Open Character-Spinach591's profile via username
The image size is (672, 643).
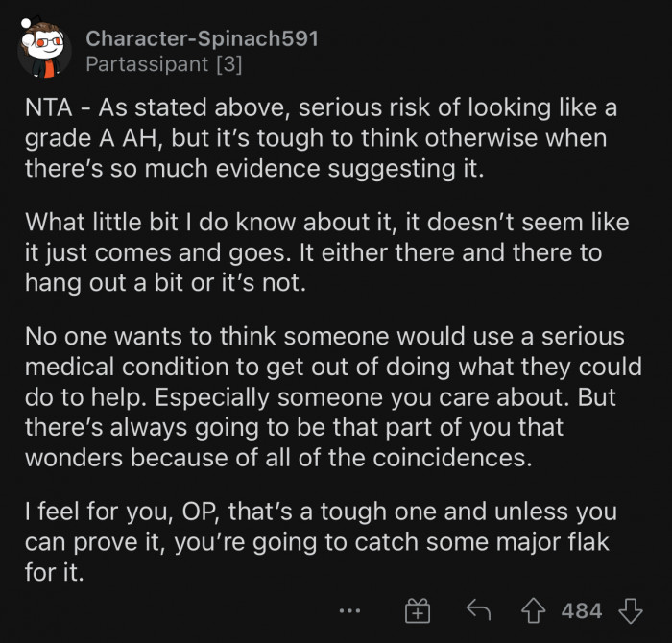202,39
